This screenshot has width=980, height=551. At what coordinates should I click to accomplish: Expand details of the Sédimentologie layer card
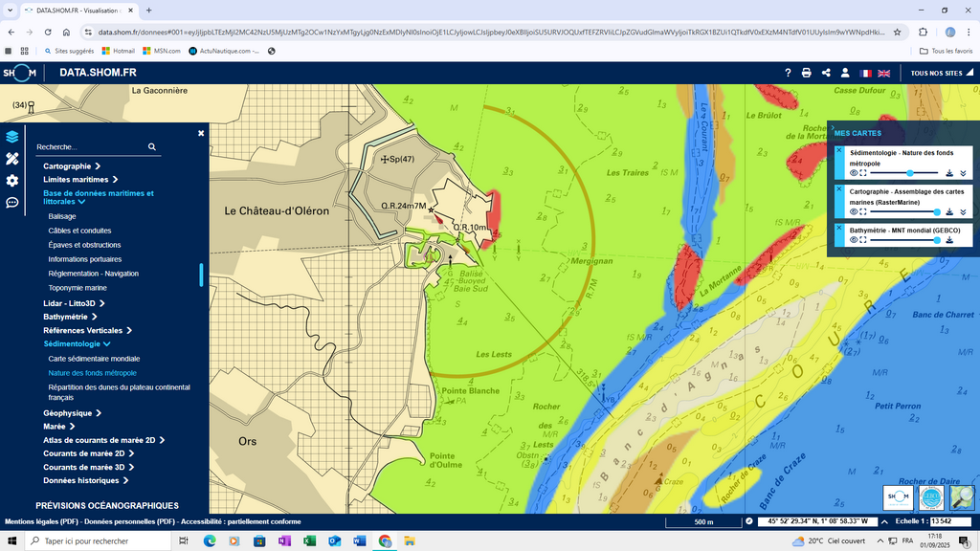[963, 173]
